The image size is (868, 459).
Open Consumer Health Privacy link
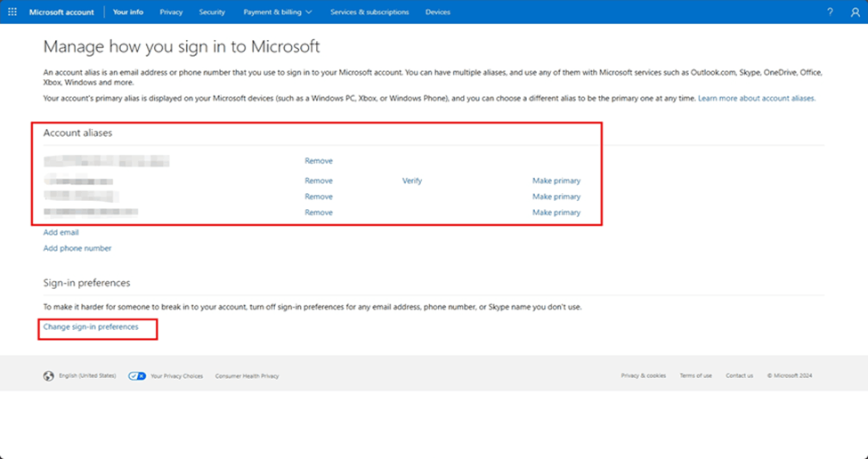(247, 376)
